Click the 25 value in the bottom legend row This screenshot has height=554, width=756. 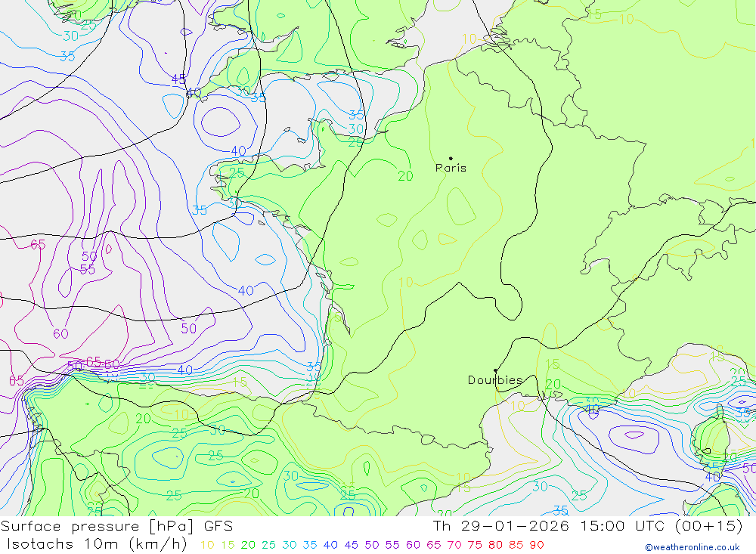click(268, 545)
